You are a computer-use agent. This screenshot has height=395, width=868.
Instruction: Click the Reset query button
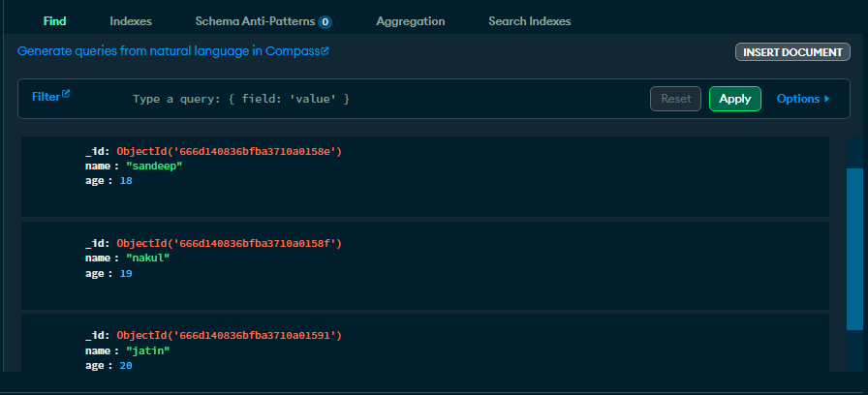click(x=675, y=99)
